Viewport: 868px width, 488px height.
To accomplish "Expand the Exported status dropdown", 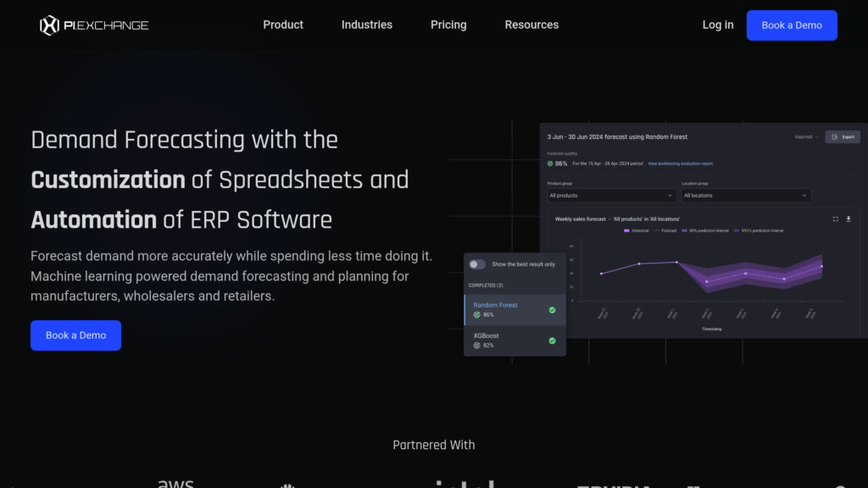I will (806, 136).
